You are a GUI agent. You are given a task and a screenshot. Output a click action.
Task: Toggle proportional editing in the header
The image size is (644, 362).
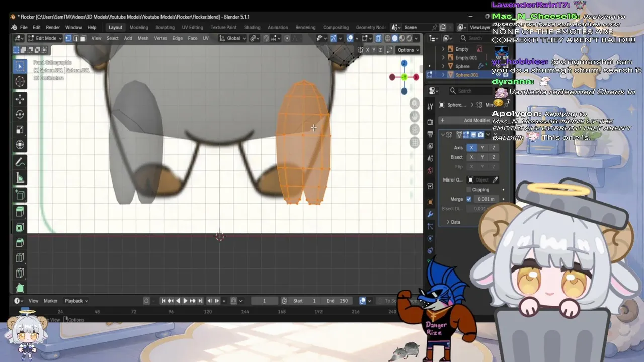(287, 38)
